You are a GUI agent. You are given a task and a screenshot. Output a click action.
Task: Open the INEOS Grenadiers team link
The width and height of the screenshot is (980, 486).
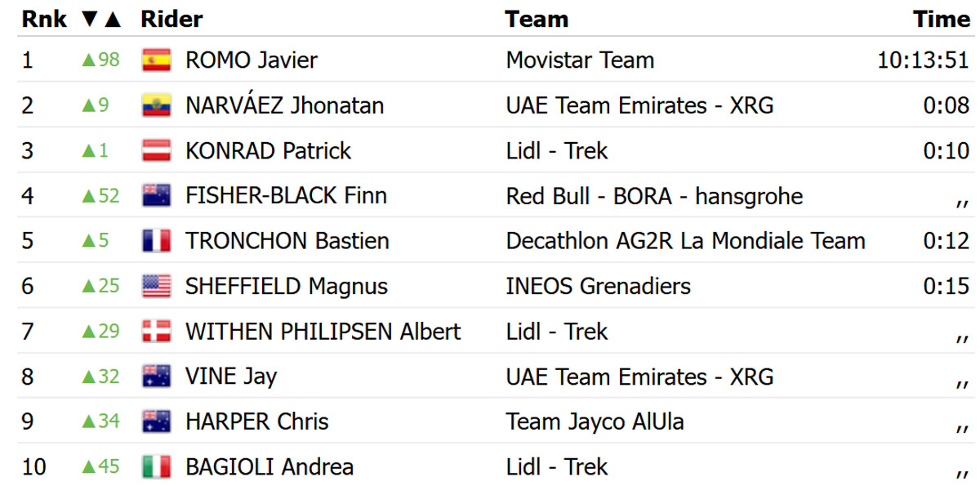598,286
